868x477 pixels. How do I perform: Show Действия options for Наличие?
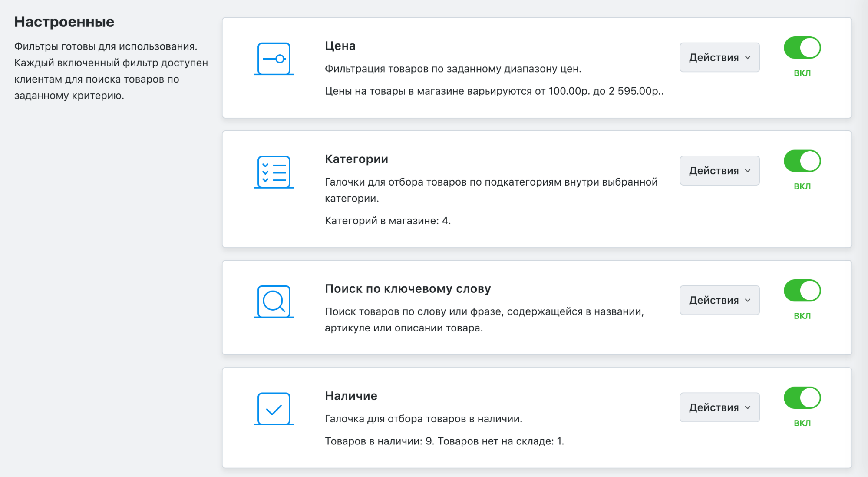pyautogui.click(x=719, y=407)
